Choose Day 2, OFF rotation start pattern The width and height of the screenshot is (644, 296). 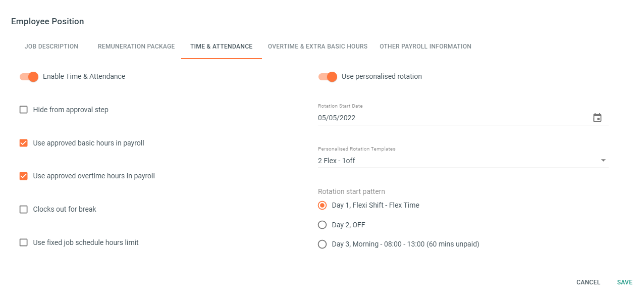pos(322,225)
